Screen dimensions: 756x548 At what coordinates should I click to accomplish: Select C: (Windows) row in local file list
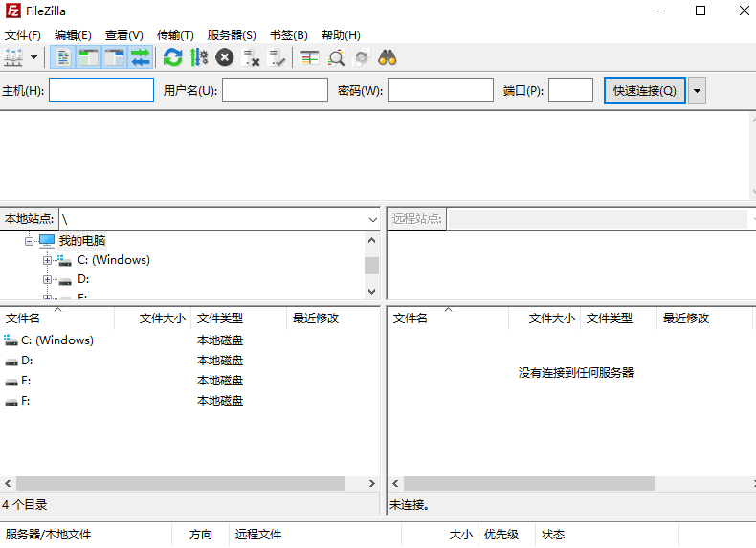click(x=190, y=340)
